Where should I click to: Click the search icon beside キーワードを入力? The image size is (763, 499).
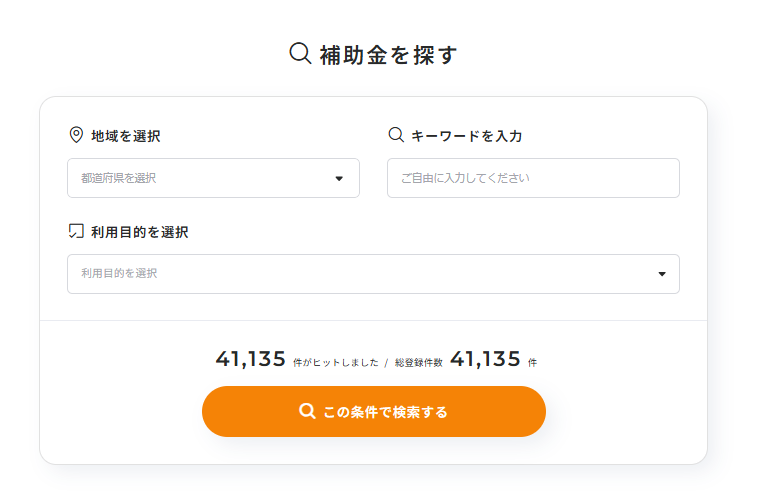(x=396, y=135)
